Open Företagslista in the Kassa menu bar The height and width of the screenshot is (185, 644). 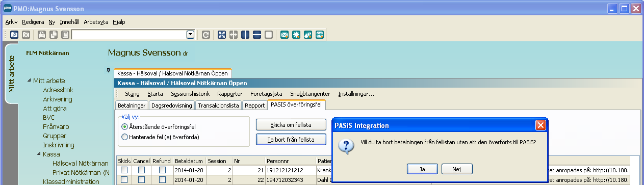(x=267, y=94)
